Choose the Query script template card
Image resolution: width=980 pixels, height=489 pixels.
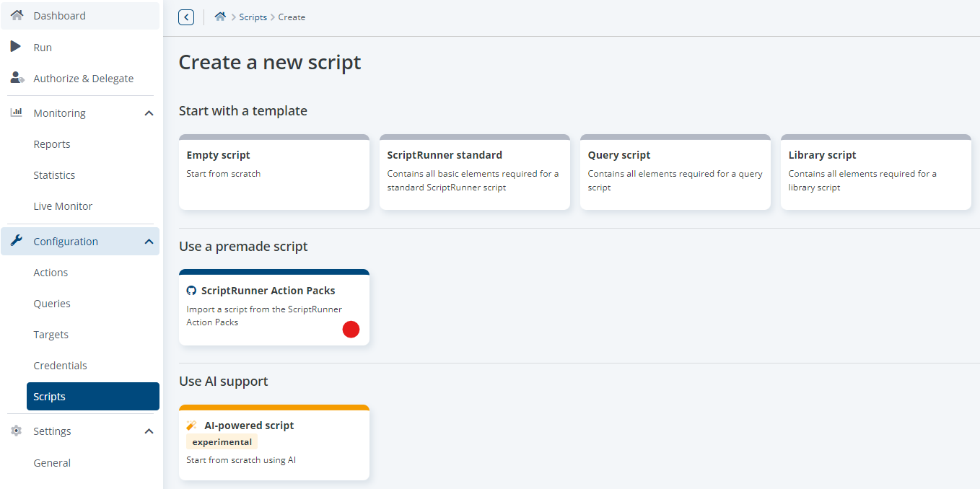pos(675,172)
